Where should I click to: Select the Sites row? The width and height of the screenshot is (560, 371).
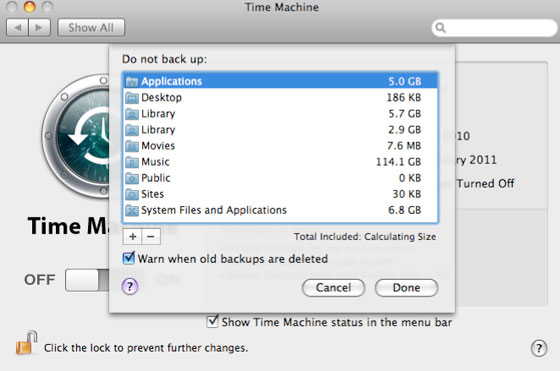tap(280, 194)
